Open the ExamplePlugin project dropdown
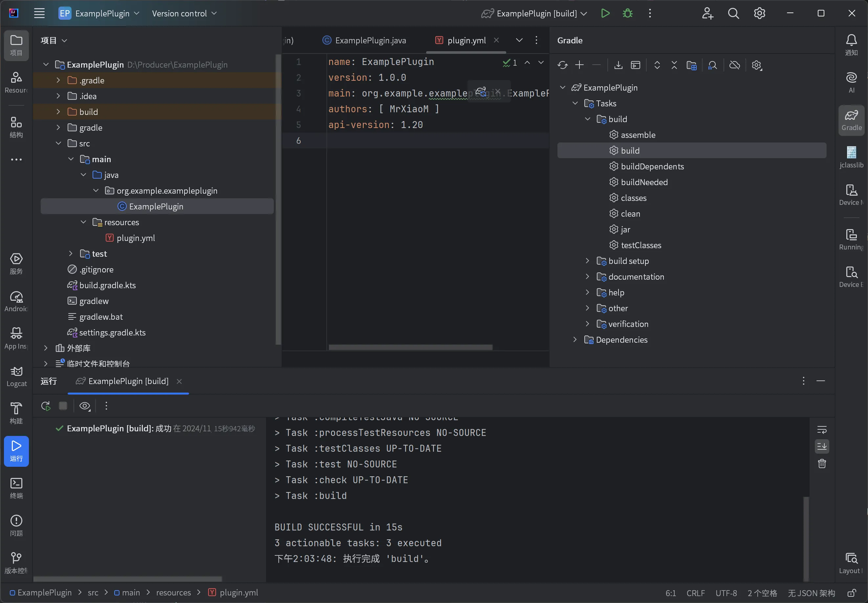This screenshot has width=868, height=603. pos(99,13)
